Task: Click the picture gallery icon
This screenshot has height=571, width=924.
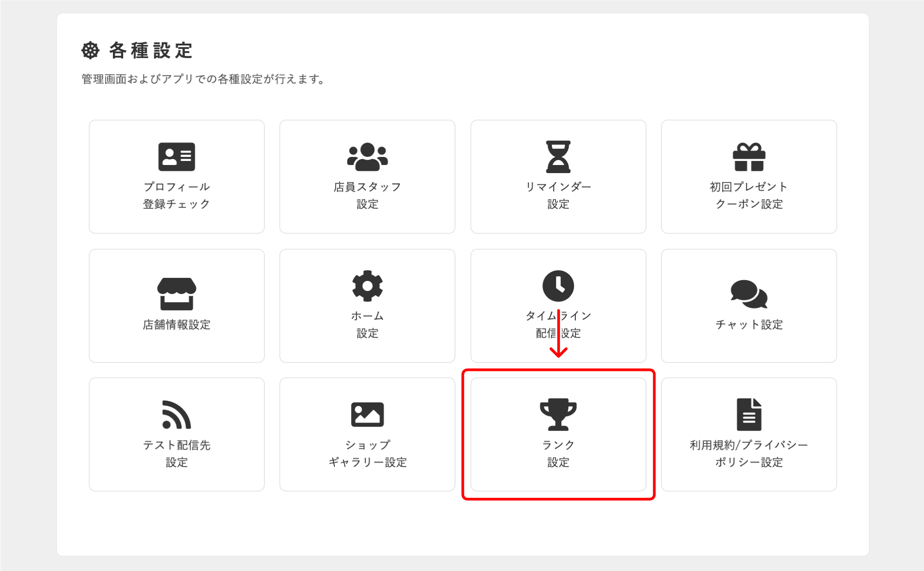Action: click(367, 415)
